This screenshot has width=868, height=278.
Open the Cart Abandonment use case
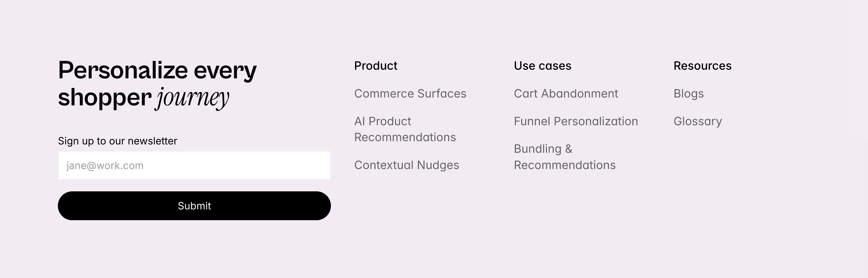pos(566,94)
